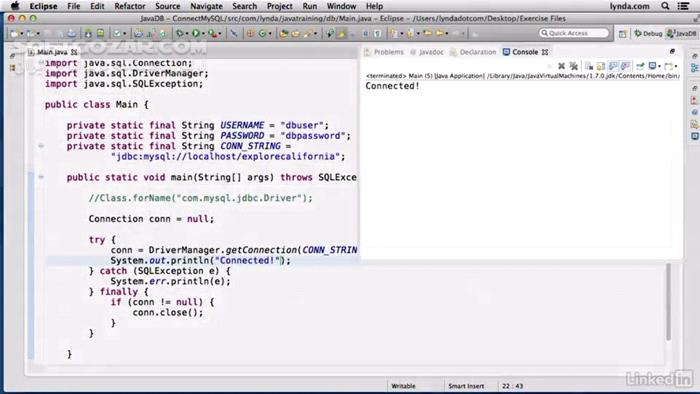
Task: Click the Open Task toolbar icon
Action: pos(296,33)
